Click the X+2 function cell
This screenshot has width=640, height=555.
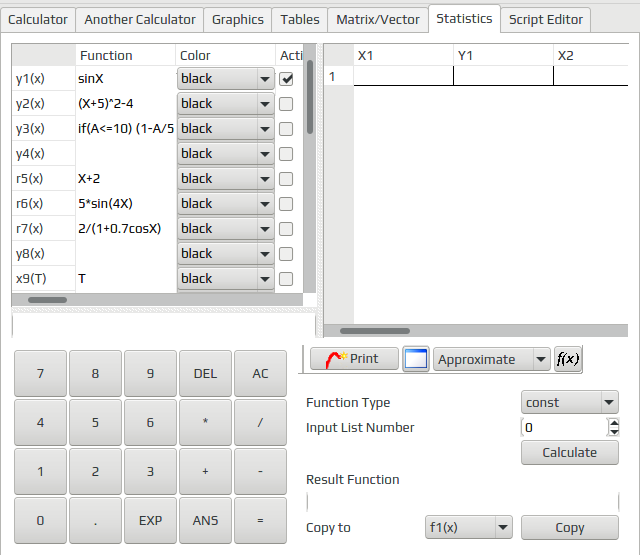point(126,179)
